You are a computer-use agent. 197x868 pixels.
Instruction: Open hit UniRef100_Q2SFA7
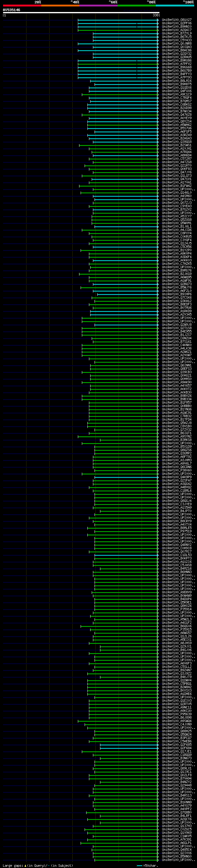177,481
